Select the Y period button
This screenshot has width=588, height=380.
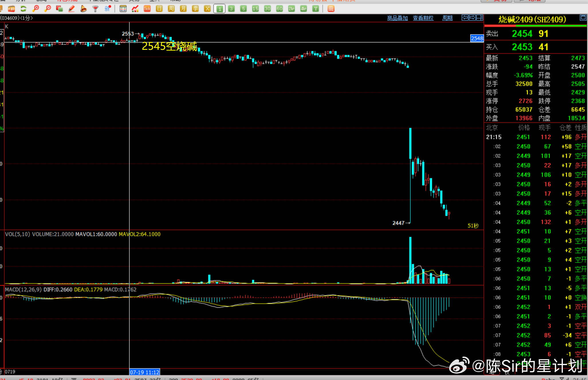316,9
